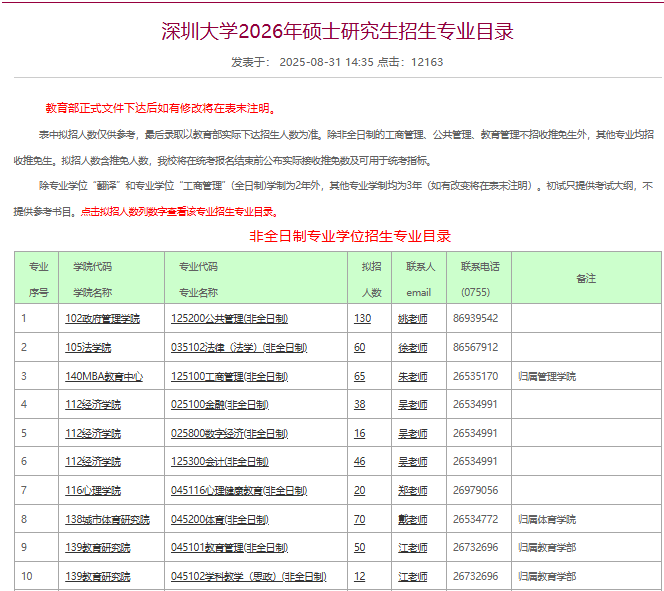Open the 125100工商管理(非全日制) major link
The height and width of the screenshot is (591, 664).
[x=230, y=376]
